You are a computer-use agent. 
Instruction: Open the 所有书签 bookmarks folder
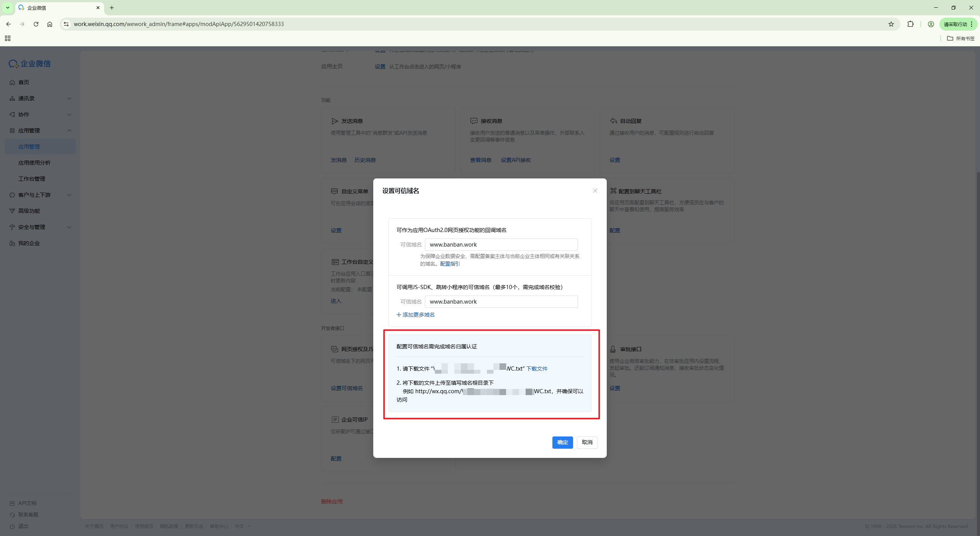pos(961,38)
